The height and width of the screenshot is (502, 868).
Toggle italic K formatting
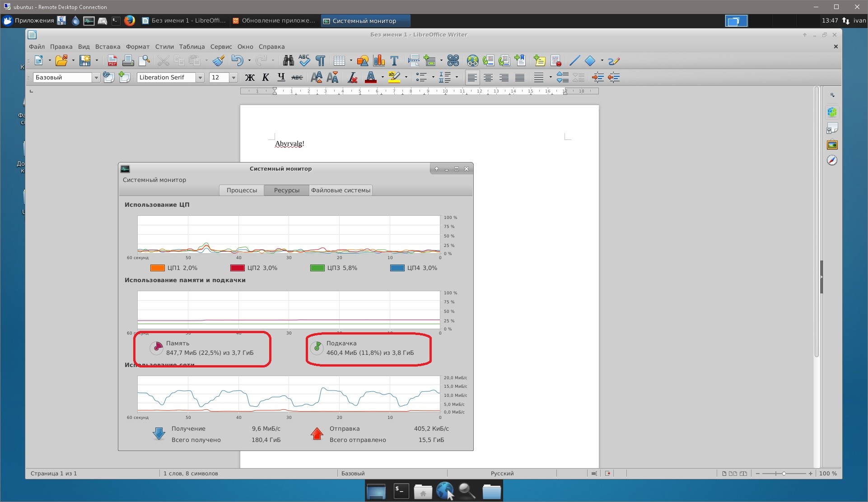click(x=266, y=78)
